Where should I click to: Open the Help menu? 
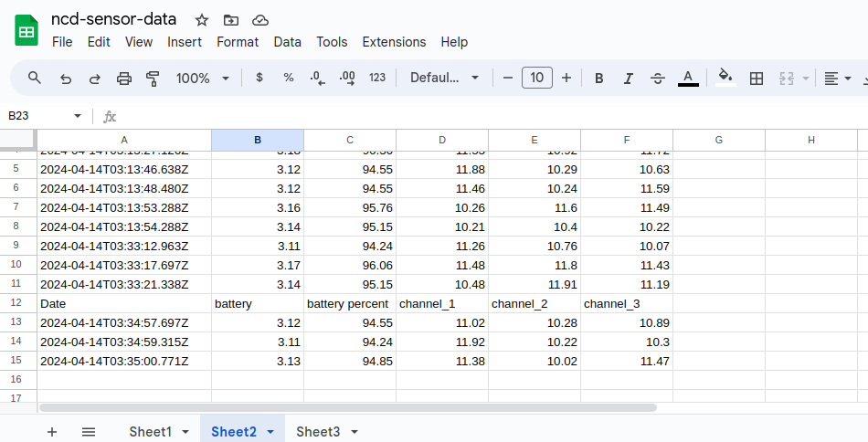point(454,42)
